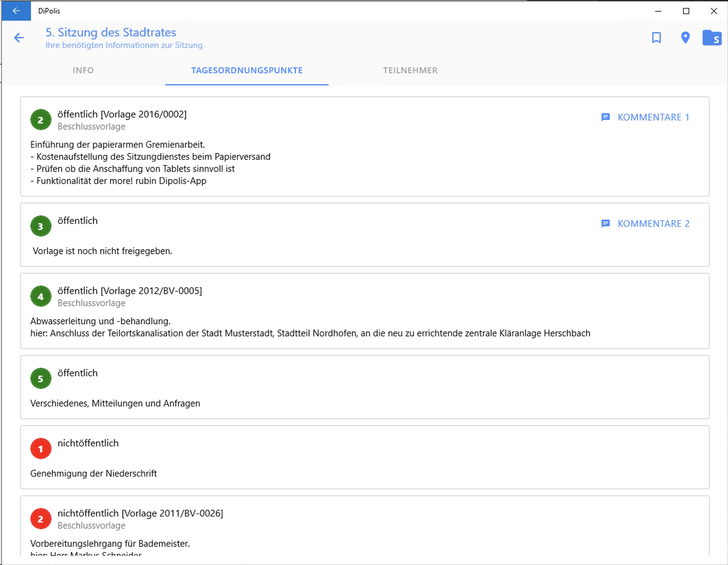Click the bookmark icon in header

point(656,38)
